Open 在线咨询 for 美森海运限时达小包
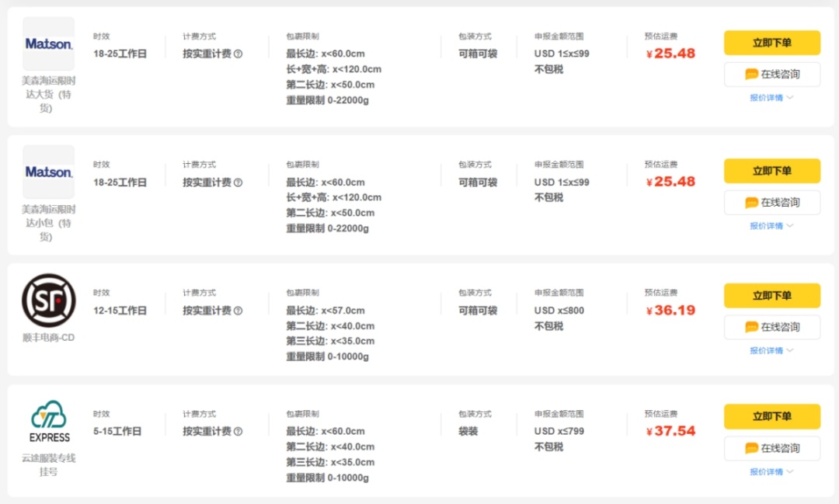Image resolution: width=839 pixels, height=504 pixels. click(x=772, y=203)
